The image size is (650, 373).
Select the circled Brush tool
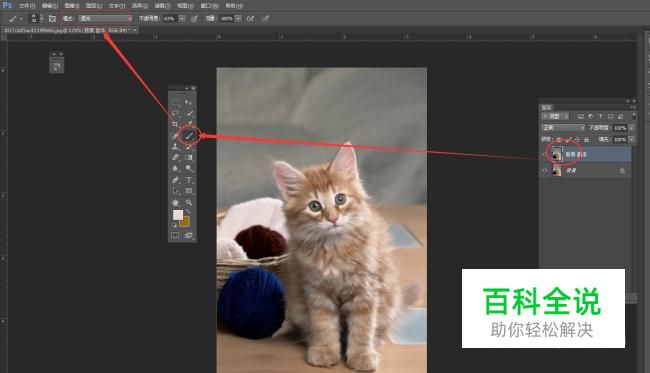tap(189, 135)
